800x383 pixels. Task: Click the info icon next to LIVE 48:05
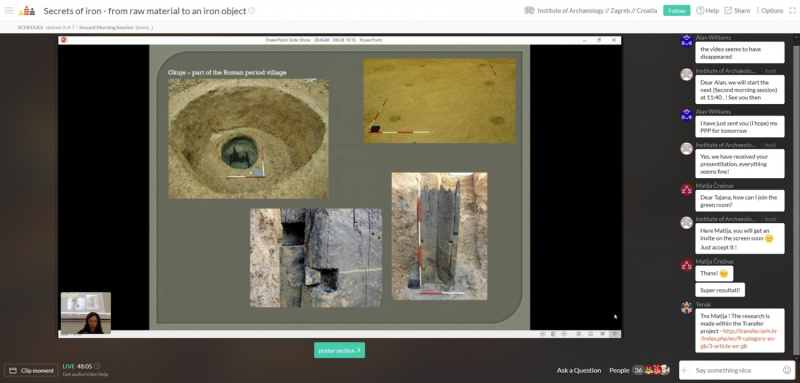click(97, 366)
